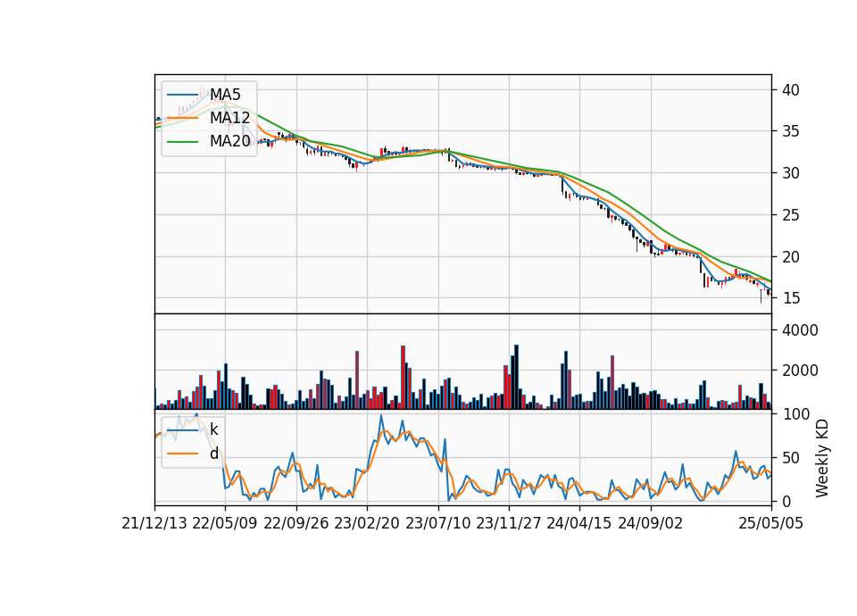Click the price axis value 35
857x616 pixels.
[790, 132]
